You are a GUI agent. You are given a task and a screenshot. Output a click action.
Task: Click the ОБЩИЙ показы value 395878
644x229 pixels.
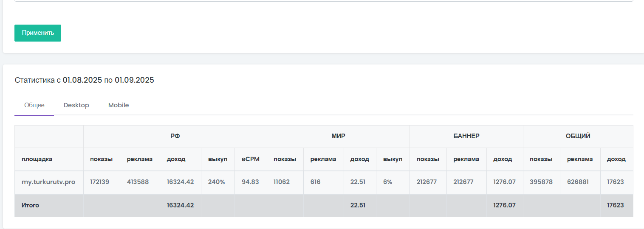(541, 182)
